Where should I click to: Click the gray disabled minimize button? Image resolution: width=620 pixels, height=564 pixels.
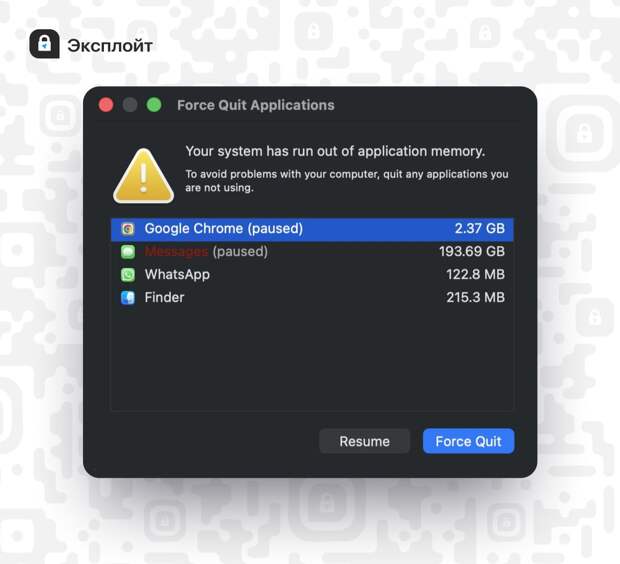point(130,105)
